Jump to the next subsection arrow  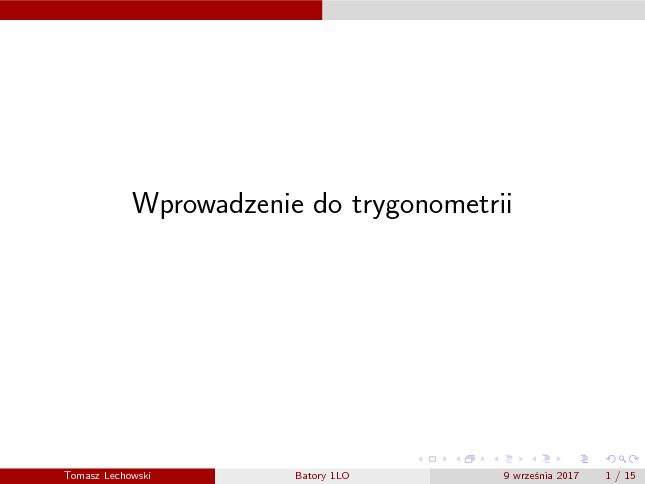click(521, 459)
